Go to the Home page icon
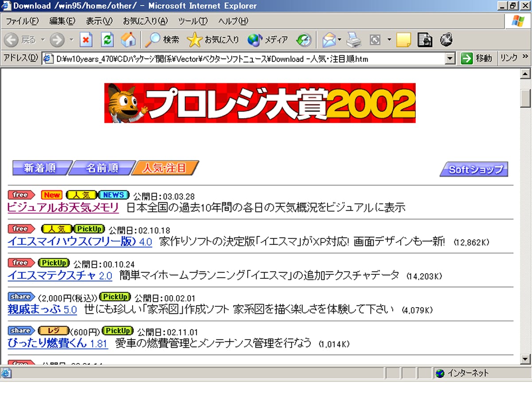Screen dimensions: 532x399 pos(128,40)
